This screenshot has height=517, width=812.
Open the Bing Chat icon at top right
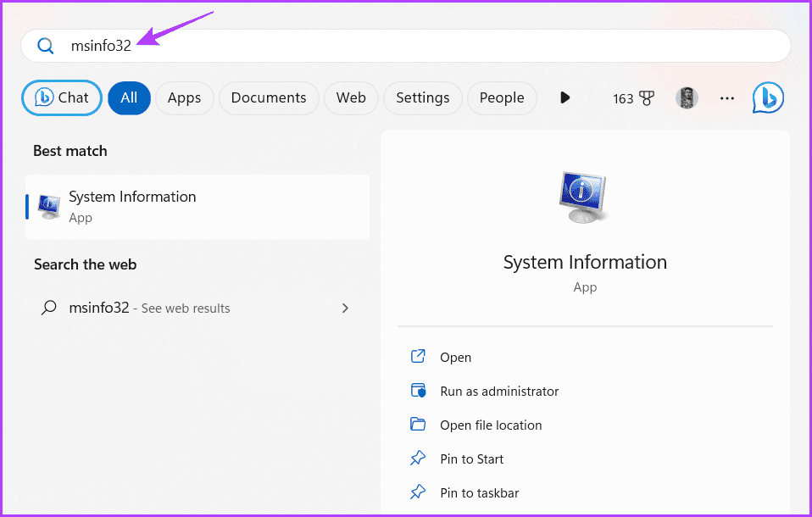coord(768,98)
